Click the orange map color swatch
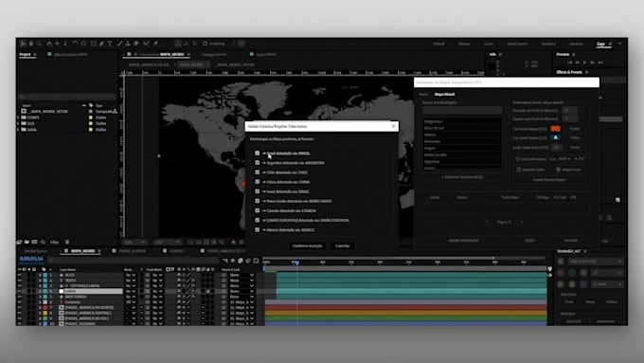This screenshot has height=363, width=644. coord(555,129)
